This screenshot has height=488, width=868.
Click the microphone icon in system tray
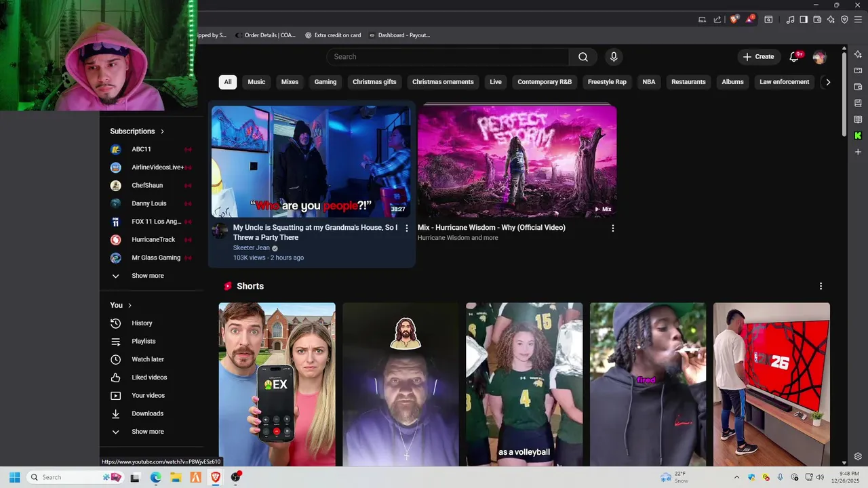click(781, 477)
